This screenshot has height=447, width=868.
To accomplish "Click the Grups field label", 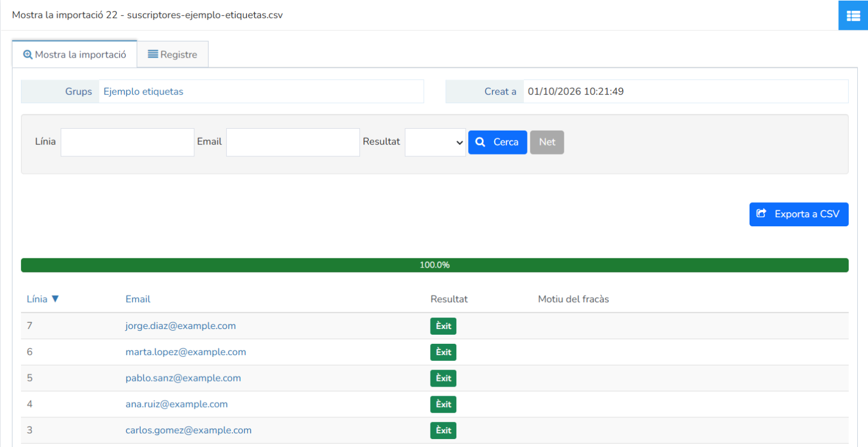I will (x=79, y=91).
